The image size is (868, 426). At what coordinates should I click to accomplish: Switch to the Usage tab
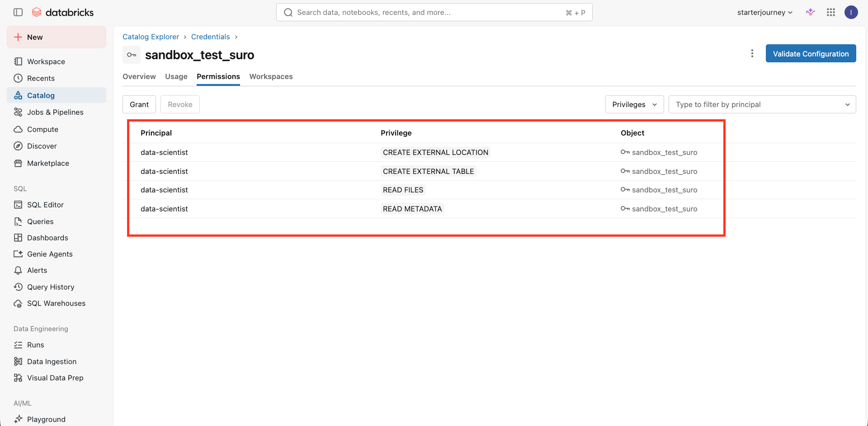click(x=176, y=76)
